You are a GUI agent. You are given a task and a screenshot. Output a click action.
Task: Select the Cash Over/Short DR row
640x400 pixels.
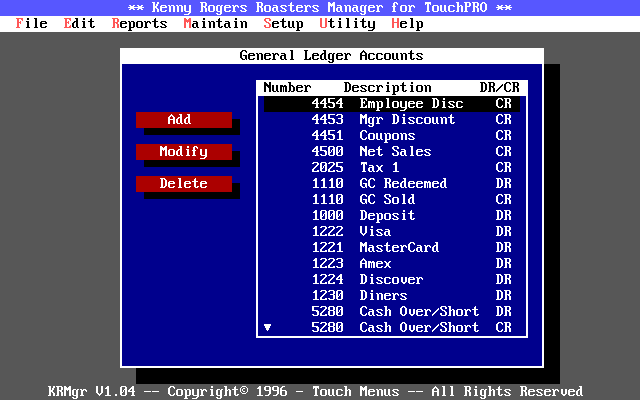pos(392,311)
